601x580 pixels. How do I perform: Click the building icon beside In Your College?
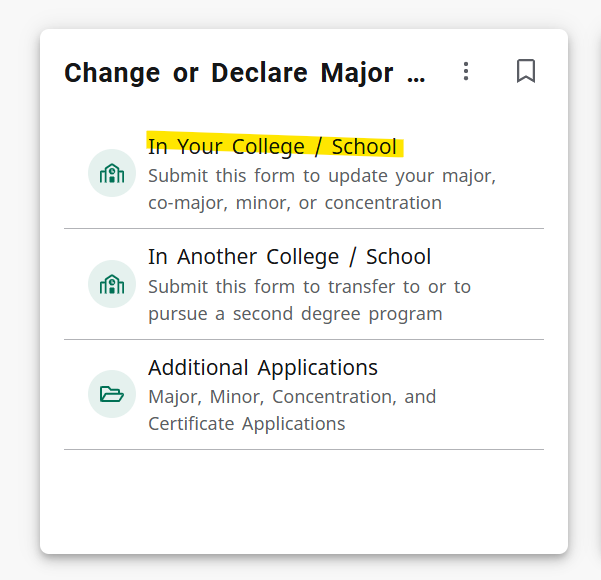click(112, 174)
